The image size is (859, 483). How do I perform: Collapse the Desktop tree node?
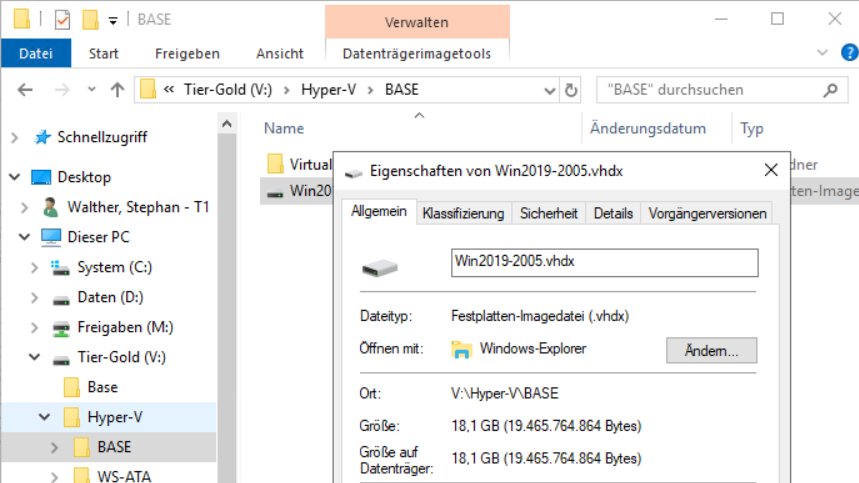15,177
